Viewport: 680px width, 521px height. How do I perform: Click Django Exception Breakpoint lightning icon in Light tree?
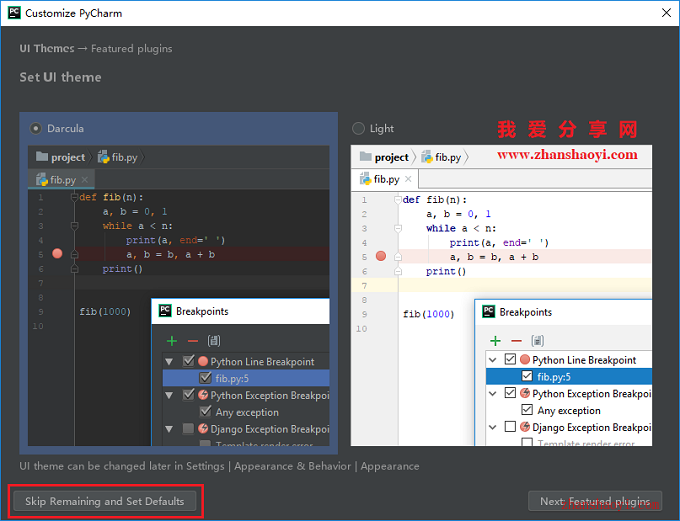click(x=525, y=427)
